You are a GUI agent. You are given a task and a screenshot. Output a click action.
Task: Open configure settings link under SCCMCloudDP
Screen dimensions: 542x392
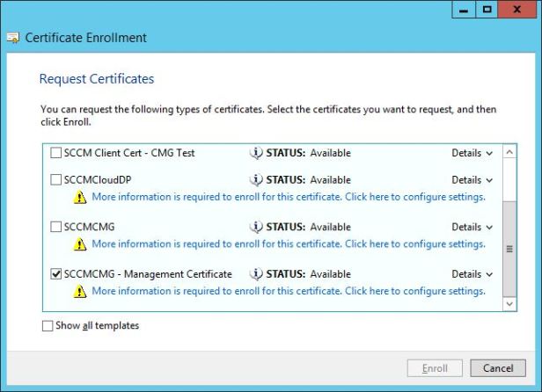pyautogui.click(x=289, y=197)
